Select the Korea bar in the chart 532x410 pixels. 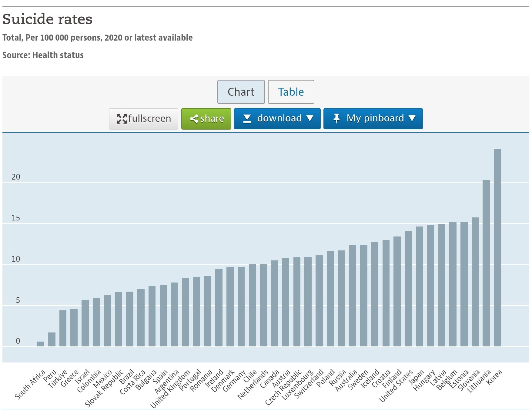click(497, 247)
